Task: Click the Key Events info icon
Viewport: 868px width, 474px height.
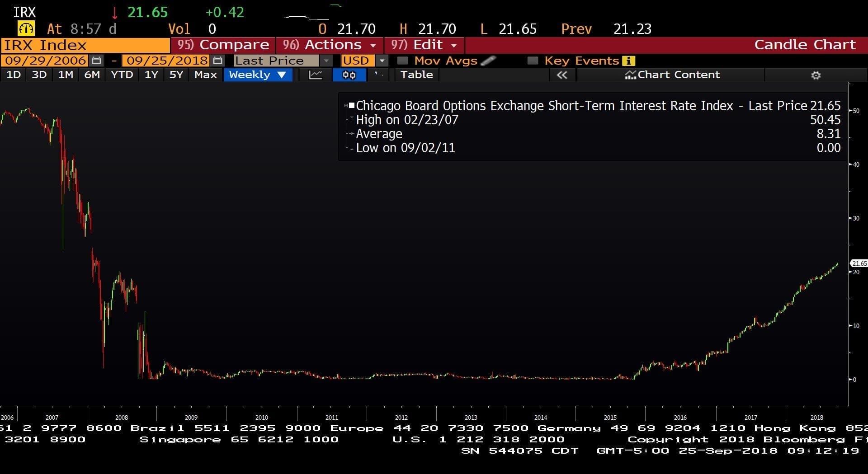Action: click(x=629, y=61)
